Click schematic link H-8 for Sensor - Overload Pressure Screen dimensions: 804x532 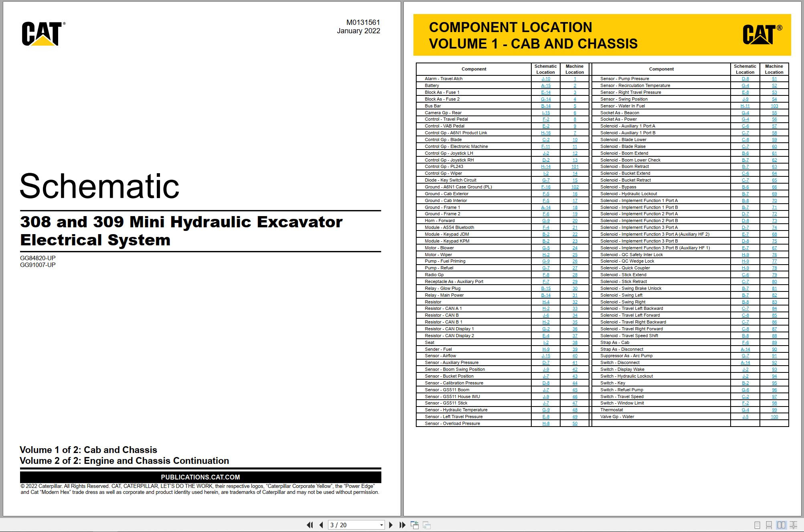(x=546, y=423)
